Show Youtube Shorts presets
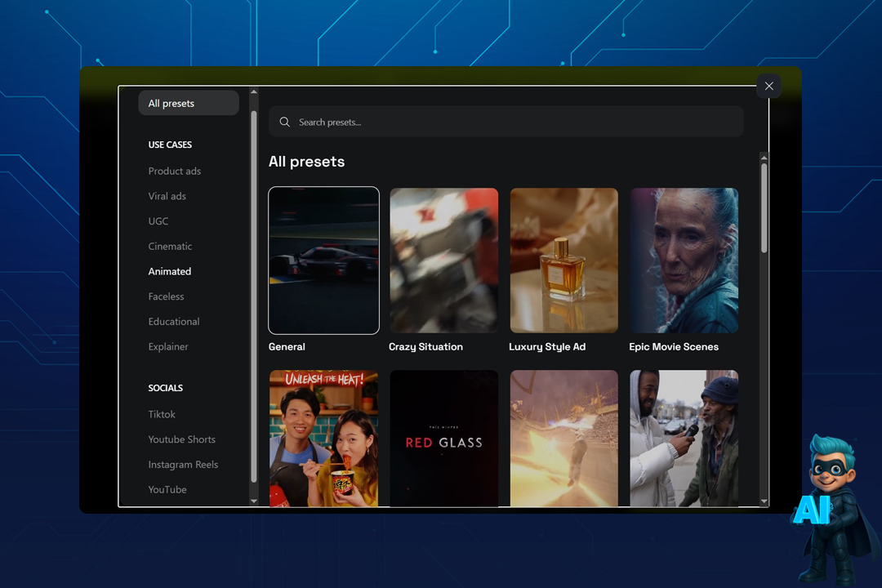The height and width of the screenshot is (588, 882). [182, 439]
